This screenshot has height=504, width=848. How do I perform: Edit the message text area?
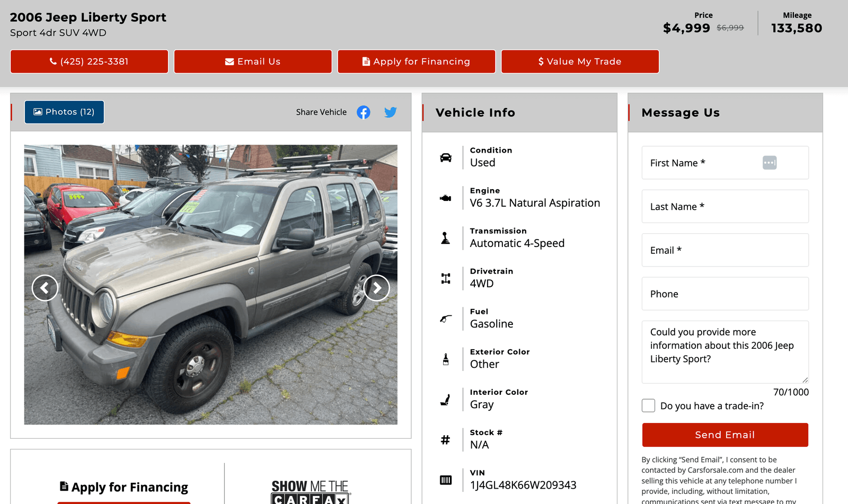point(725,352)
